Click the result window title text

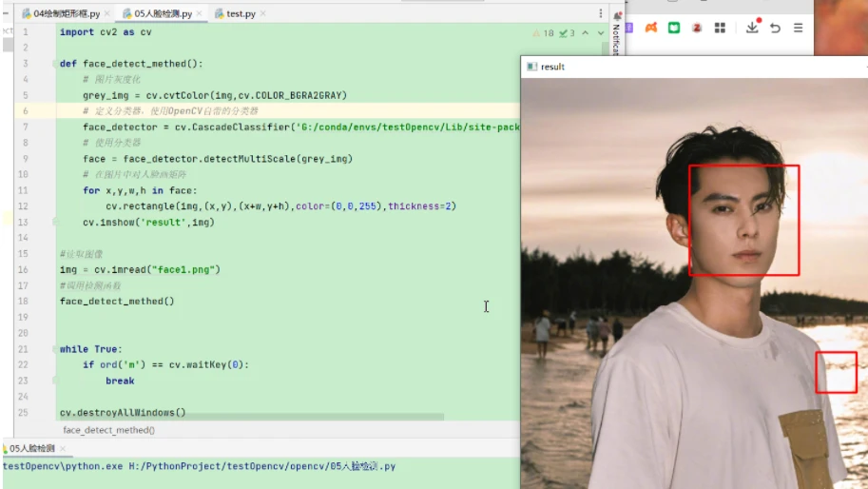tap(552, 67)
